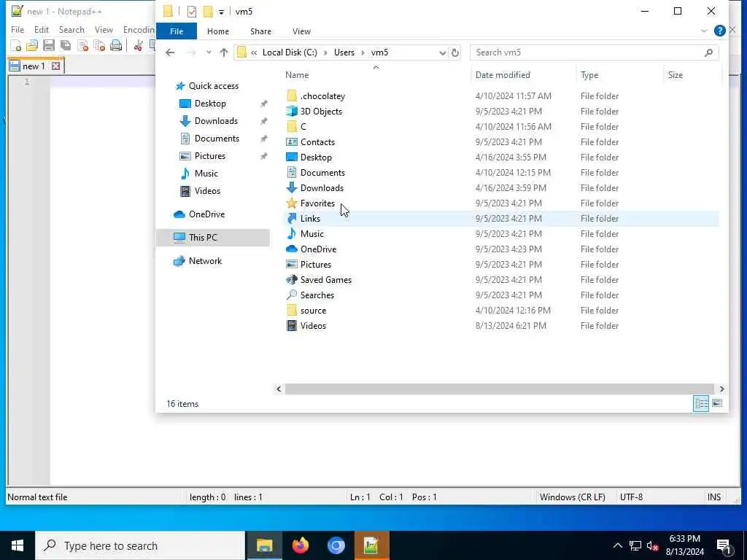747x560 pixels.
Task: Switch to Details view layout button
Action: click(701, 404)
